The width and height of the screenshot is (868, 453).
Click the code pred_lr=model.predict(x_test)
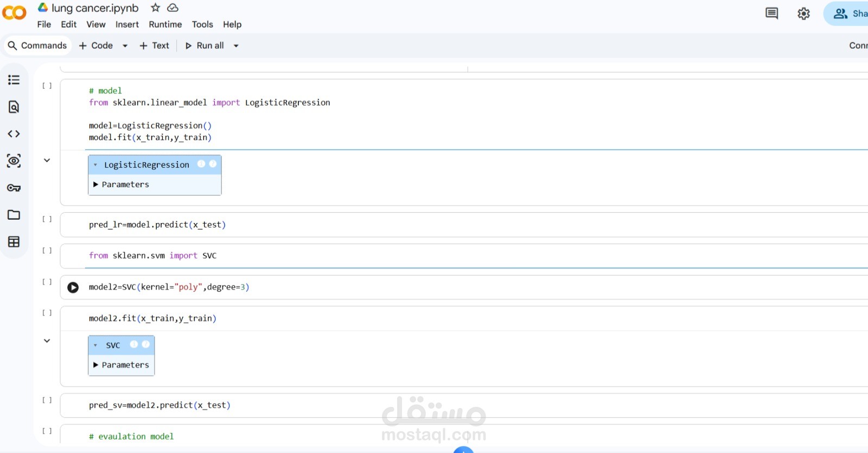(x=157, y=225)
